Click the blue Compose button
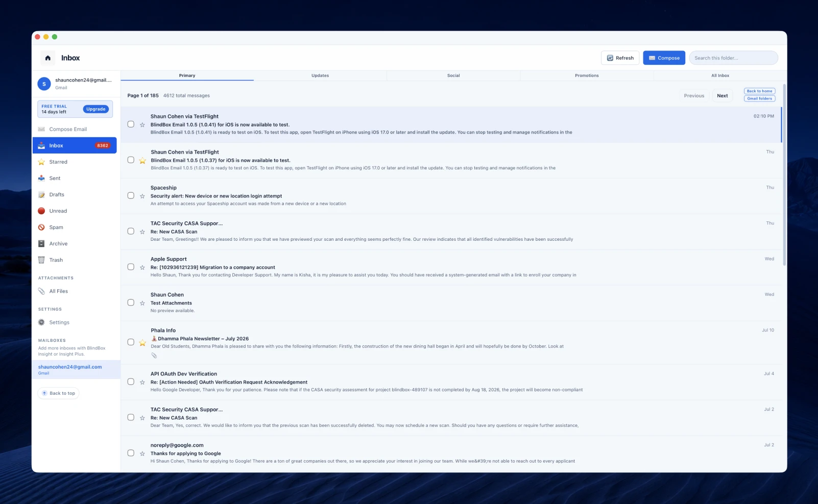The width and height of the screenshot is (818, 504). [664, 58]
